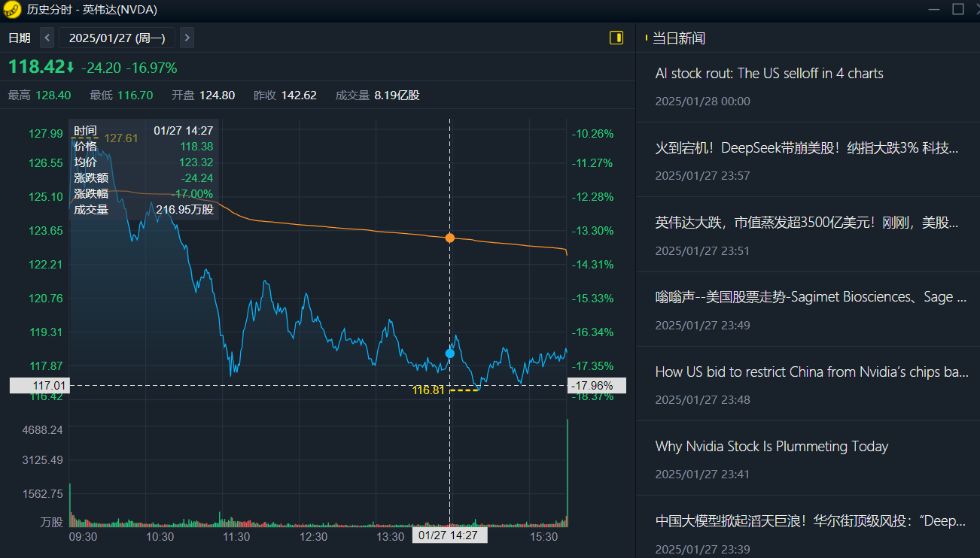The height and width of the screenshot is (558, 980).
Task: Click the -17.96% crosshair percent label
Action: pos(598,386)
